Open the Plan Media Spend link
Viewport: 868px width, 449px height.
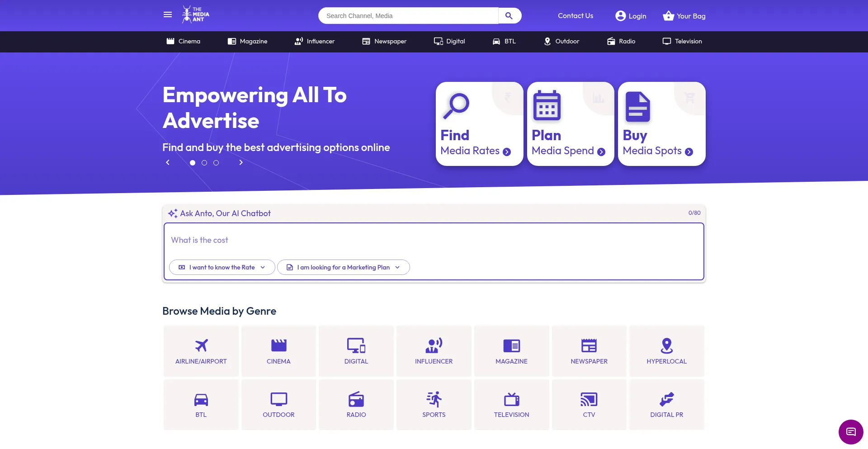point(571,124)
